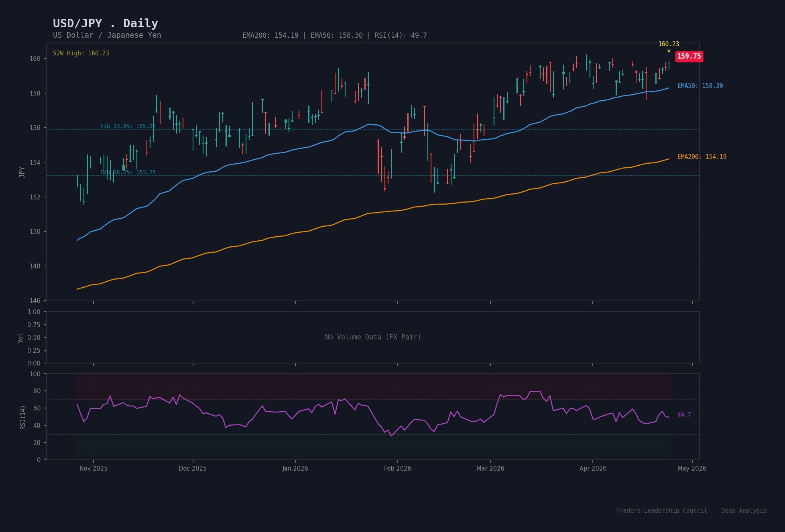Click the 52W High: 160.23 annotation
Screen dimensions: 785x532
(80, 53)
